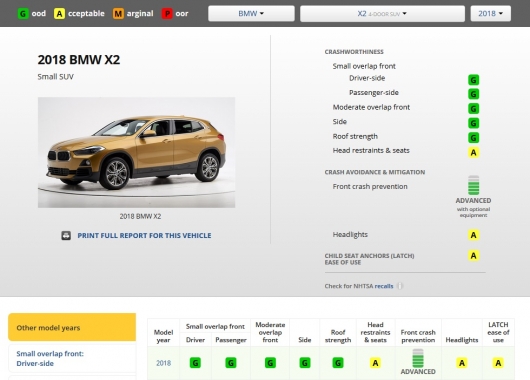530x380 pixels.
Task: Open the NHTSA recalls link
Action: click(x=384, y=286)
